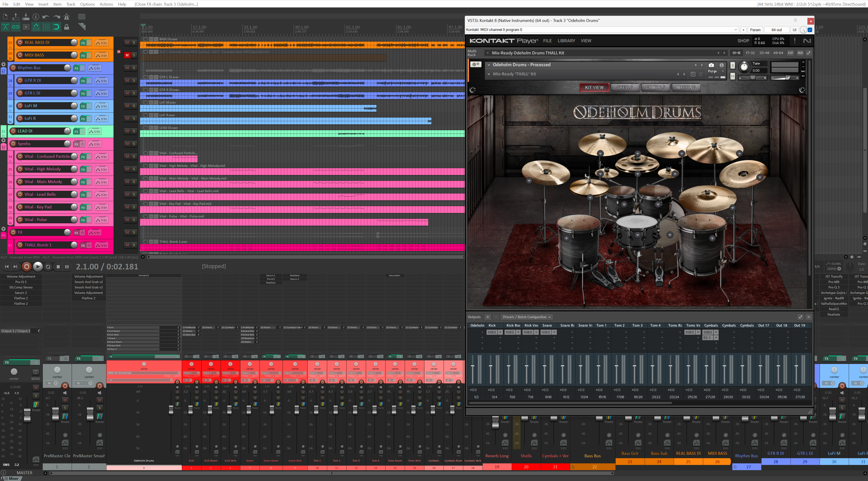Image resolution: width=868 pixels, height=481 pixels.
Task: Unmute the MIDI BASS track
Action: coord(127,55)
